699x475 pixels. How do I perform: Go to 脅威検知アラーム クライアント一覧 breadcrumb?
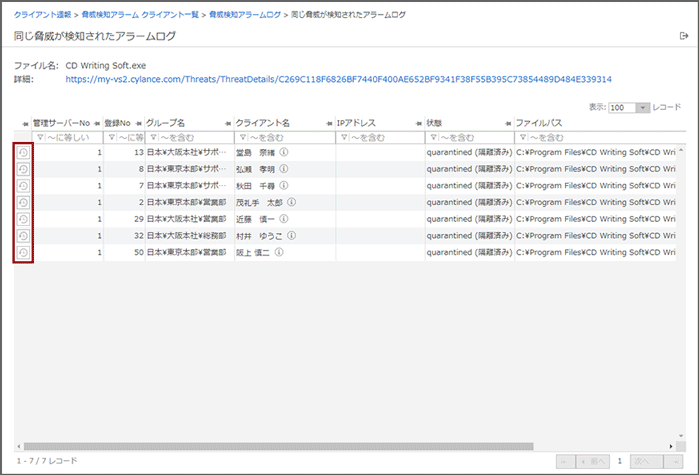140,15
